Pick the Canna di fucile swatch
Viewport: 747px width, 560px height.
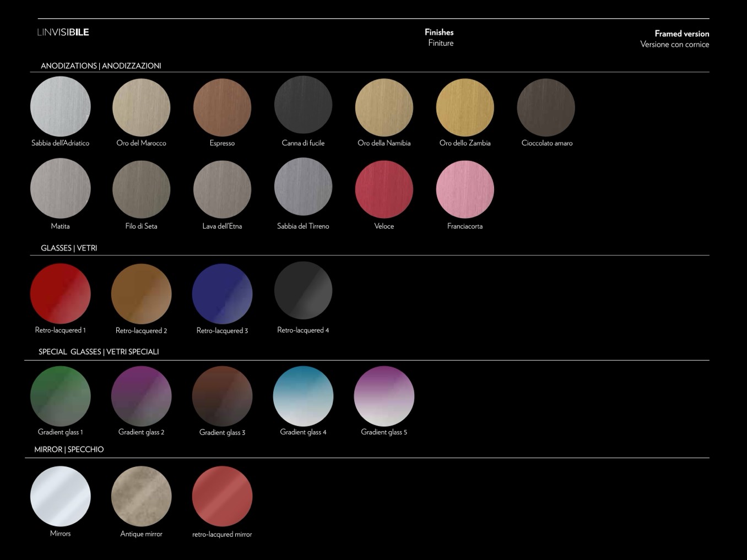pos(303,105)
